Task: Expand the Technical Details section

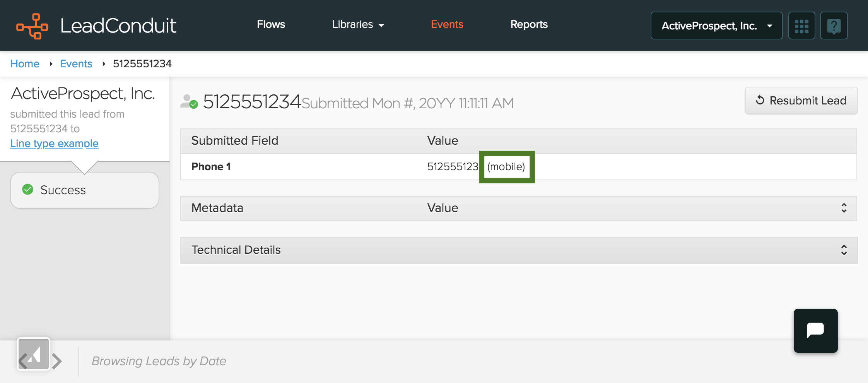Action: (844, 250)
